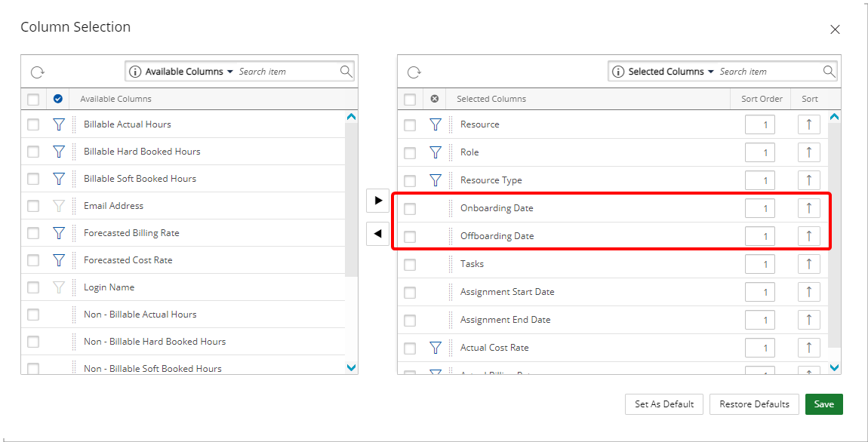Toggle sort direction arrow for Resource
Image resolution: width=868 pixels, height=442 pixels.
[808, 124]
